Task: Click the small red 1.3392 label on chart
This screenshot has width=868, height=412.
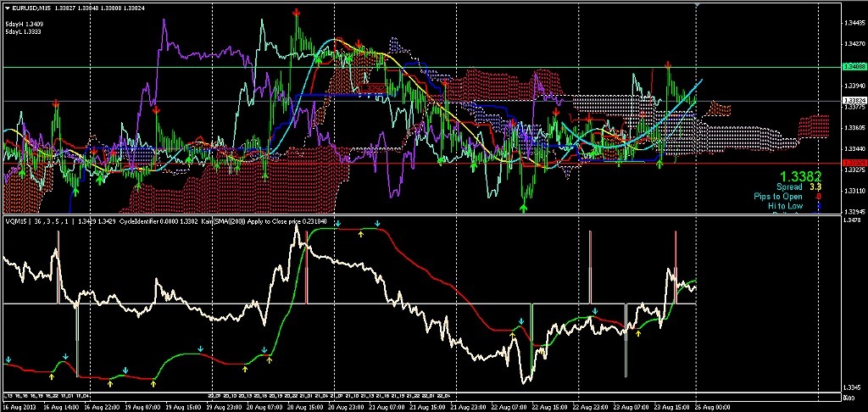Action: [x=371, y=86]
